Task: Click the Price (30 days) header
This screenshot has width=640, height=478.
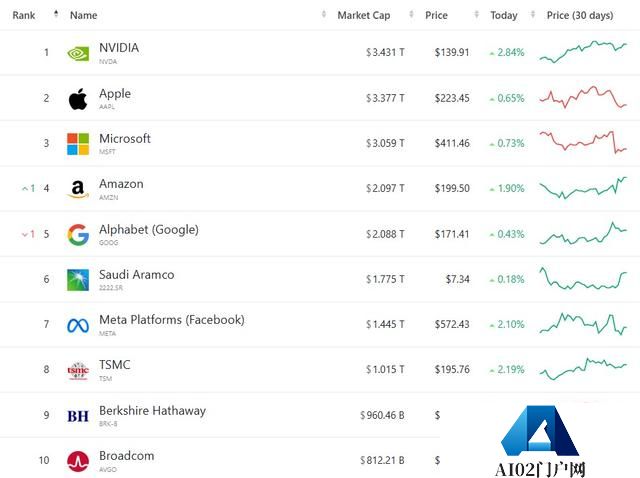Action: click(x=580, y=15)
